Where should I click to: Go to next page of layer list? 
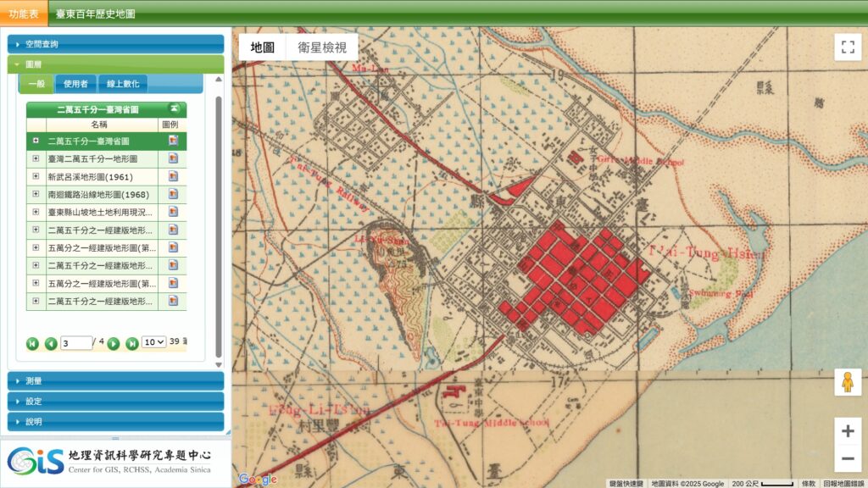(x=114, y=343)
